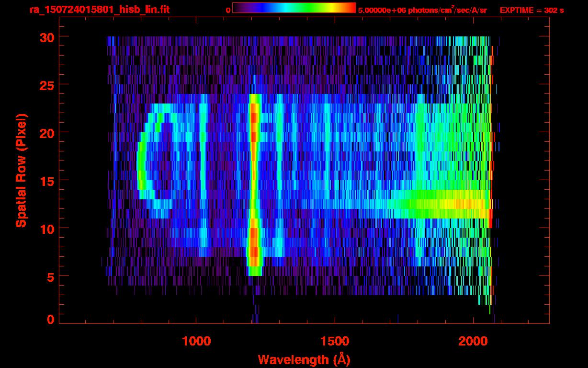This screenshot has width=588, height=368.
Task: Click the spatial row tick label 15
Action: 46,181
